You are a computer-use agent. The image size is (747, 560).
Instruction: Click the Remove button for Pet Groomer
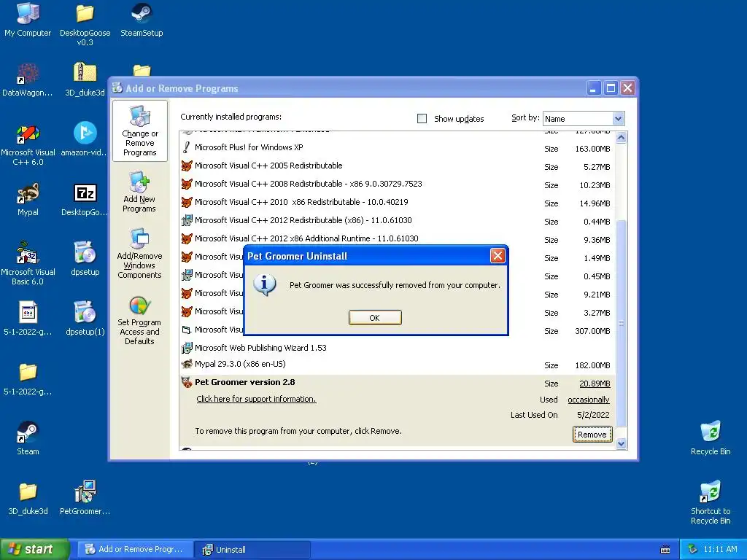(x=592, y=435)
